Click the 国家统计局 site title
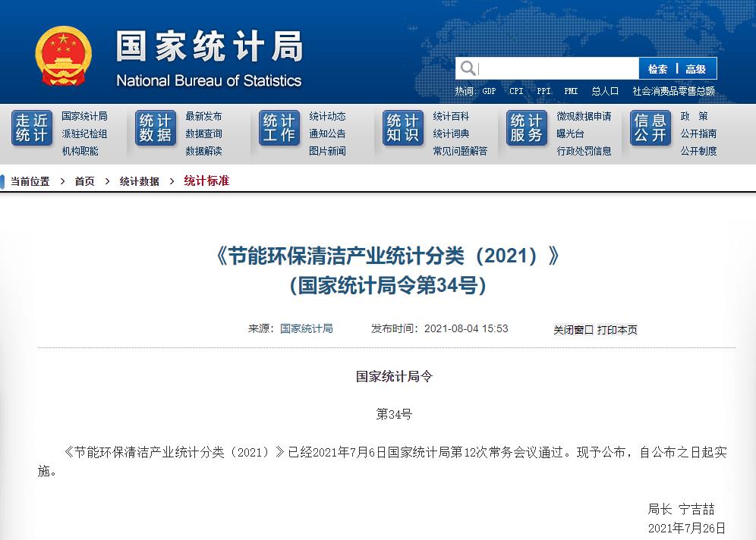This screenshot has height=540, width=756. coord(209,47)
